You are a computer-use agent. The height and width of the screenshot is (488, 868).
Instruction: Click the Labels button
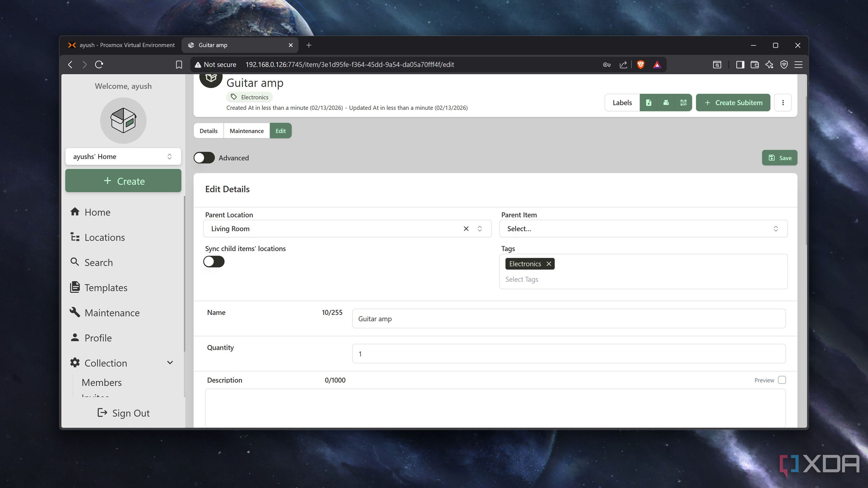(622, 102)
